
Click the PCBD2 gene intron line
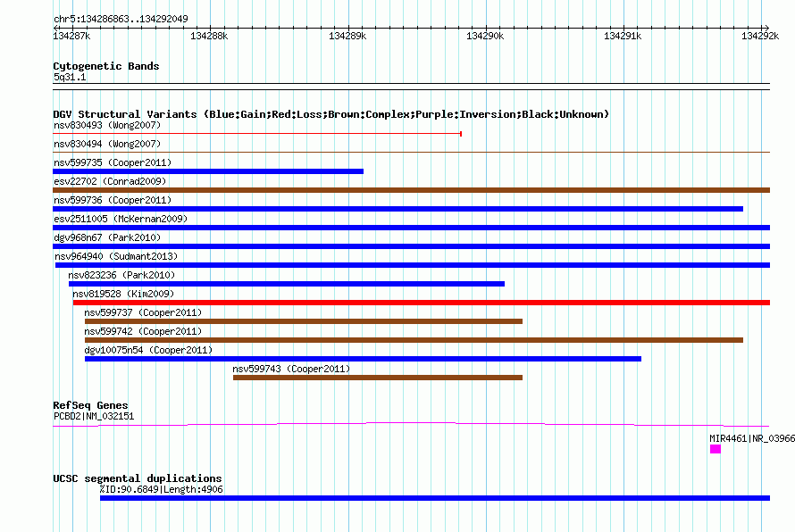[411, 425]
